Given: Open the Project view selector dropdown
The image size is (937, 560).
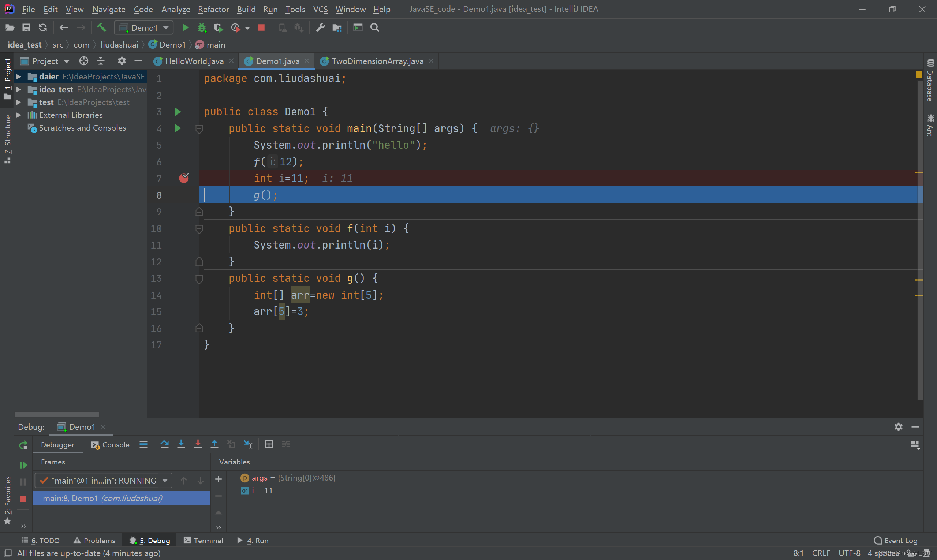Looking at the screenshot, I should tap(45, 61).
